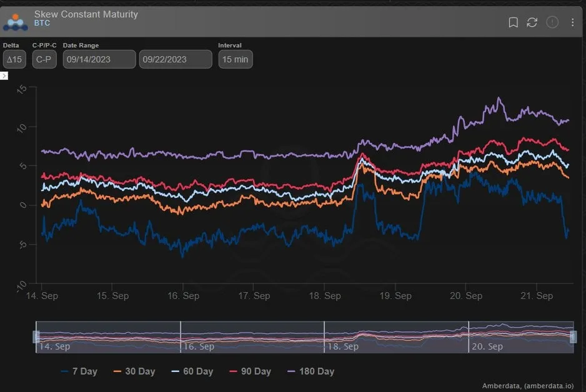Click the navigator at 14. Sep
The width and height of the screenshot is (586, 392).
coord(54,346)
